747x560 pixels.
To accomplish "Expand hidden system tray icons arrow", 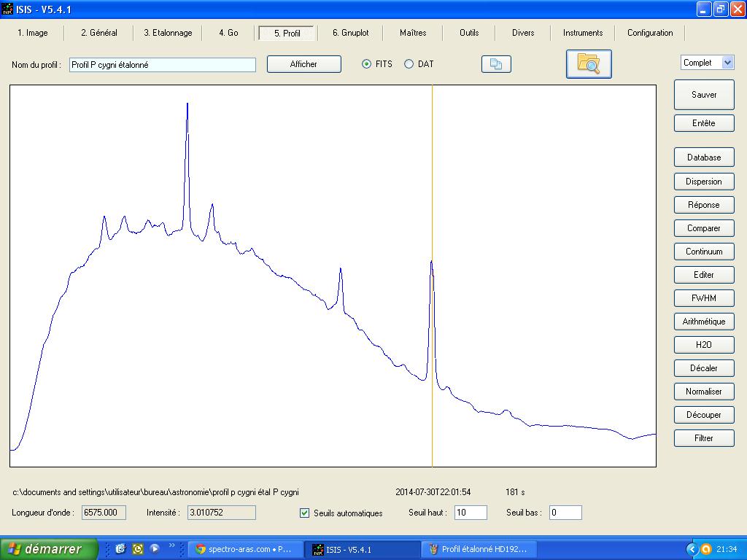I will 692,549.
